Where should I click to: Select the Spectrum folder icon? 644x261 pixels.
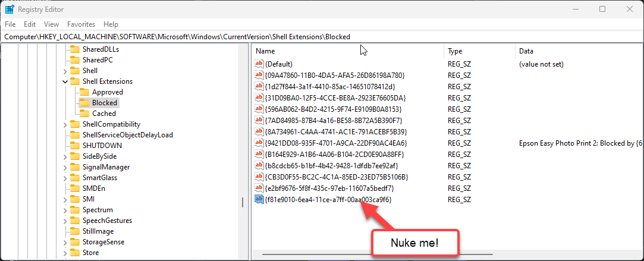click(75, 210)
